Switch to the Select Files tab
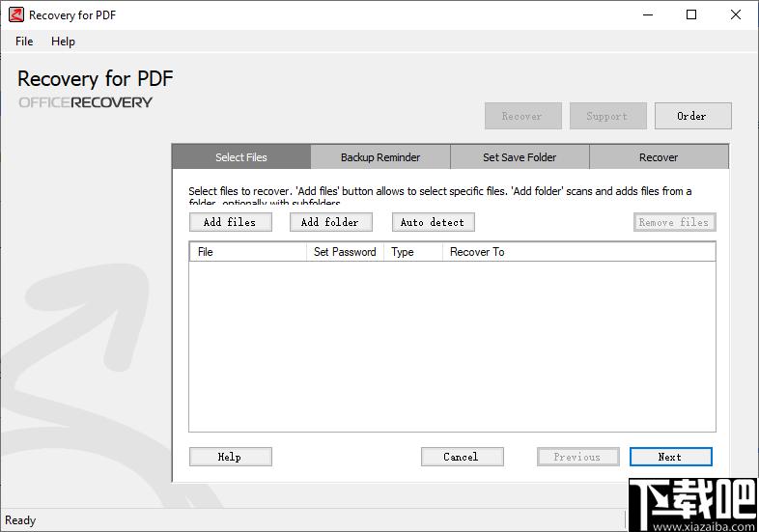The image size is (759, 532). pos(241,156)
